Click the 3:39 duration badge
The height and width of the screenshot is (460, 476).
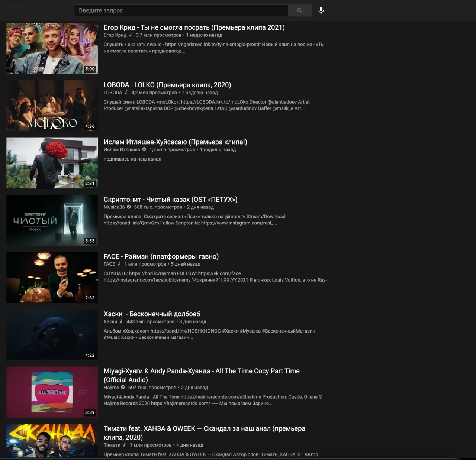click(x=90, y=412)
